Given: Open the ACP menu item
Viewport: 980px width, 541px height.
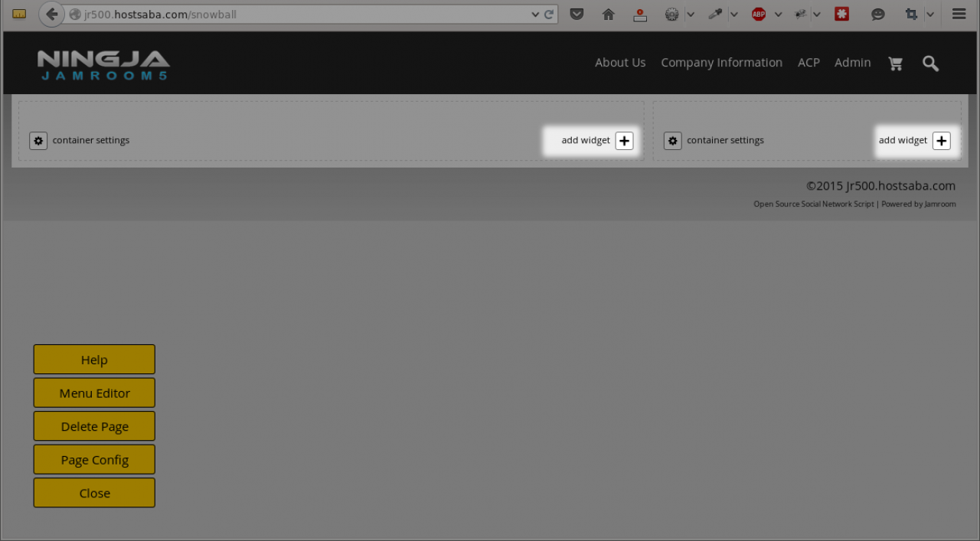Looking at the screenshot, I should pos(808,63).
